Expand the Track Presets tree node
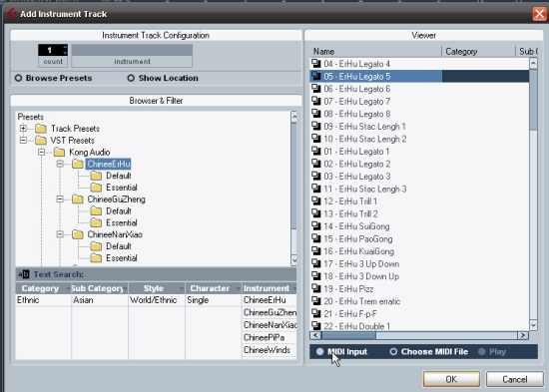This screenshot has width=549, height=392. point(23,129)
